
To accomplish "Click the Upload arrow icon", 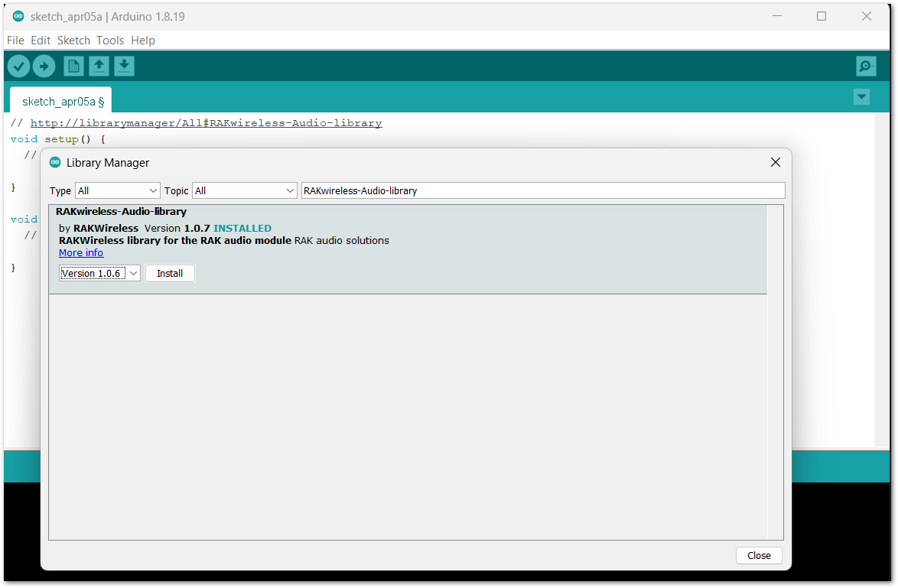I will (44, 67).
